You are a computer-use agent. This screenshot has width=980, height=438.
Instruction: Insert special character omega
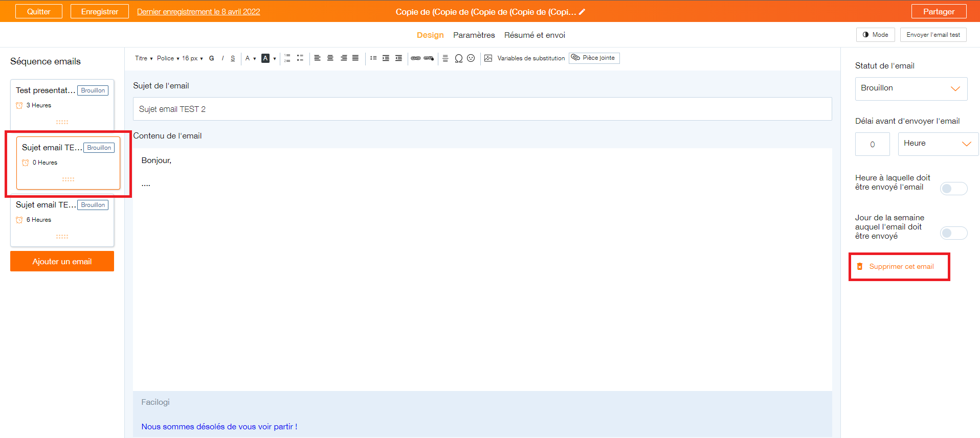459,58
